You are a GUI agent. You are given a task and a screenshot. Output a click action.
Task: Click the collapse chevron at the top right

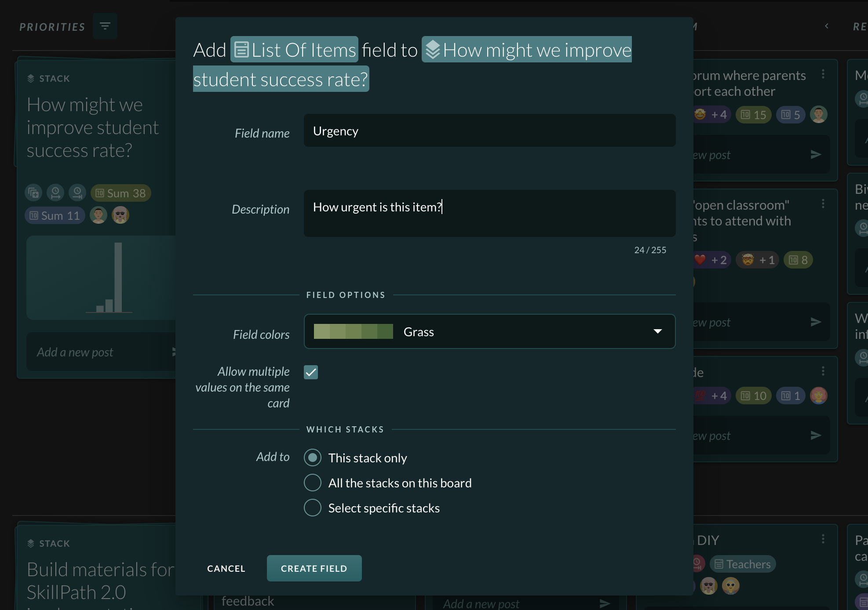tap(827, 26)
